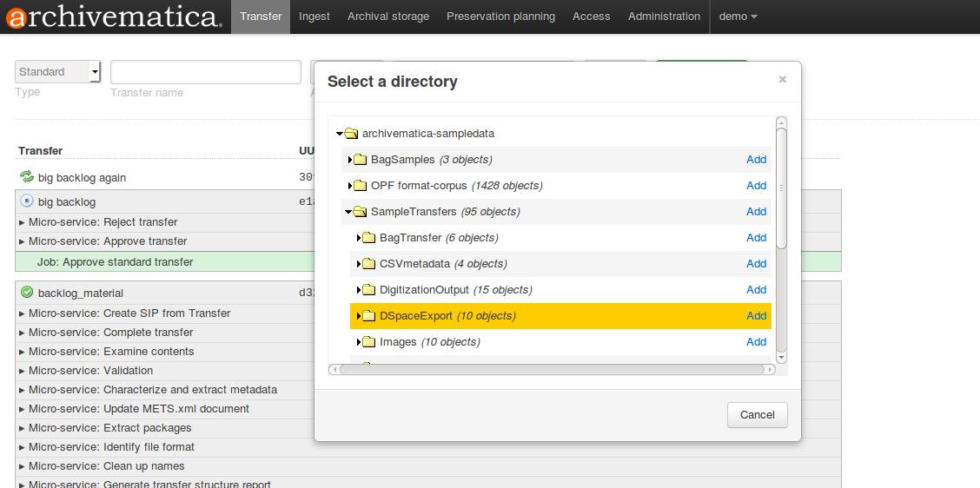Add the CSVmetadata directory
The image size is (980, 488).
(756, 264)
